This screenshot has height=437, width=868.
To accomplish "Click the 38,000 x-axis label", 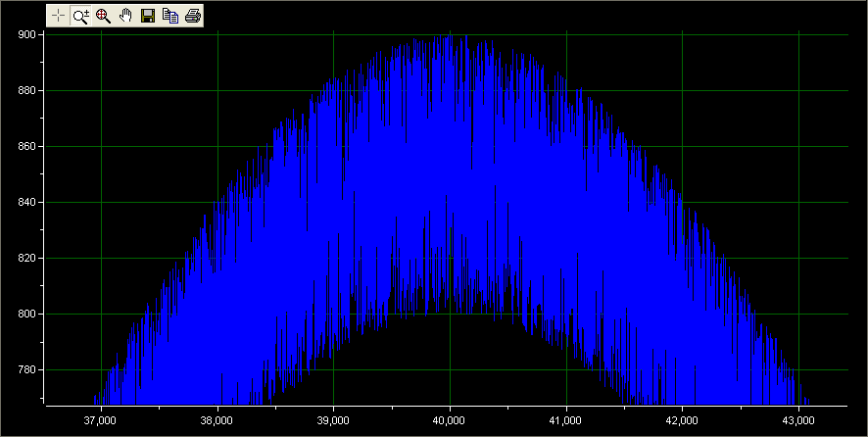I will 217,420.
